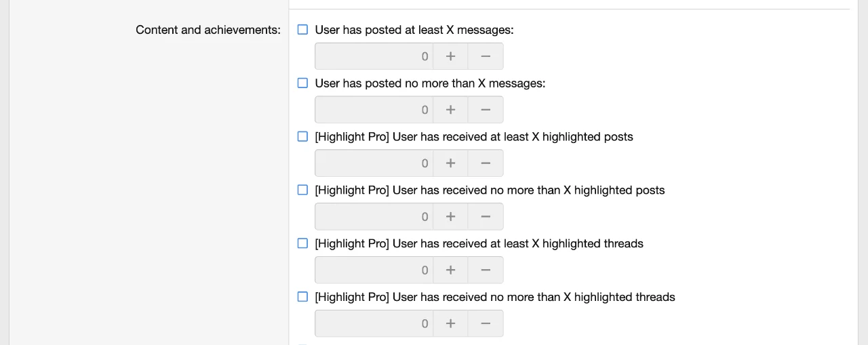
Task: Increase 'no more than X messages' value
Action: 450,110
